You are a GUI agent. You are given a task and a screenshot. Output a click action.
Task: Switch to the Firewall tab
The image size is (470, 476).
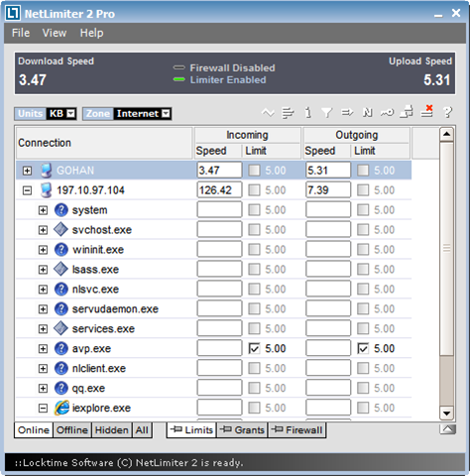(296, 430)
